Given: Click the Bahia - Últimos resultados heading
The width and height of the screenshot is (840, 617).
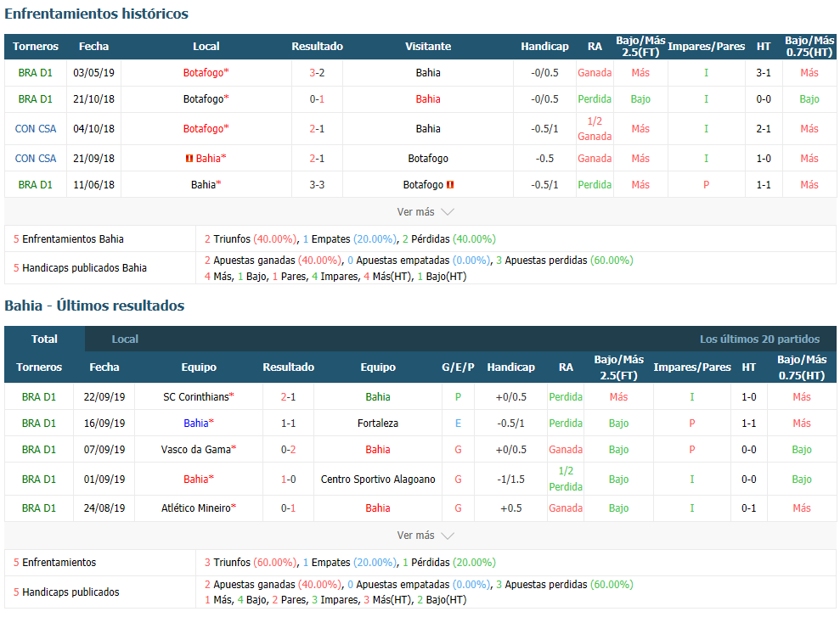Looking at the screenshot, I should pyautogui.click(x=94, y=306).
